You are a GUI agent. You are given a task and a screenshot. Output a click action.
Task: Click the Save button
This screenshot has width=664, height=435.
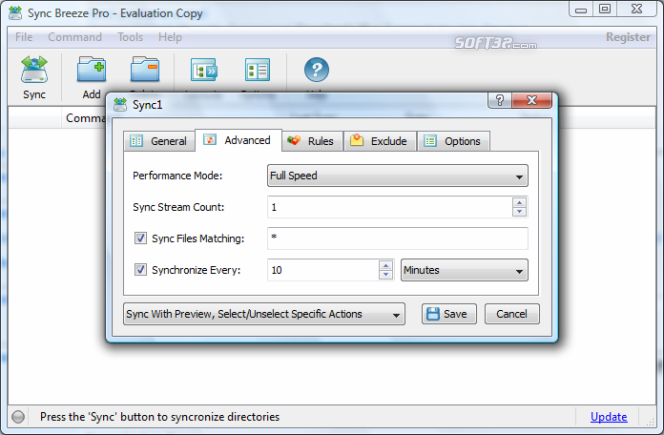[449, 314]
